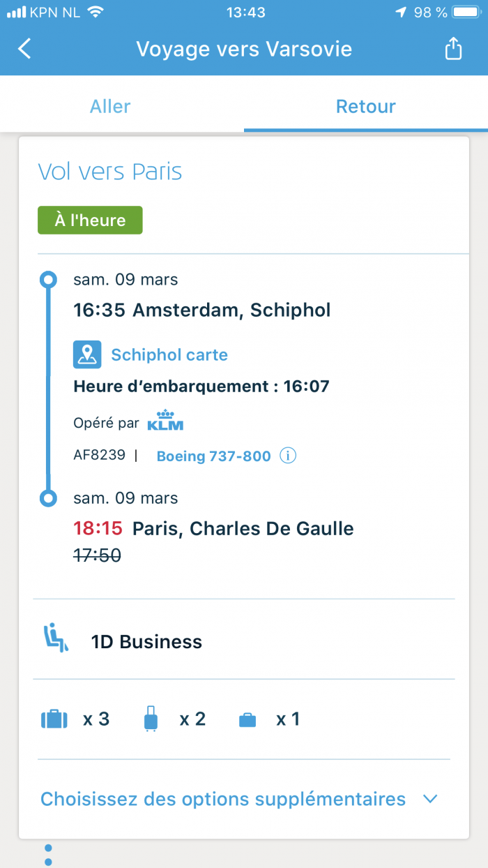Tap the Boeing 737-800 info icon
The width and height of the screenshot is (488, 868).
point(288,456)
